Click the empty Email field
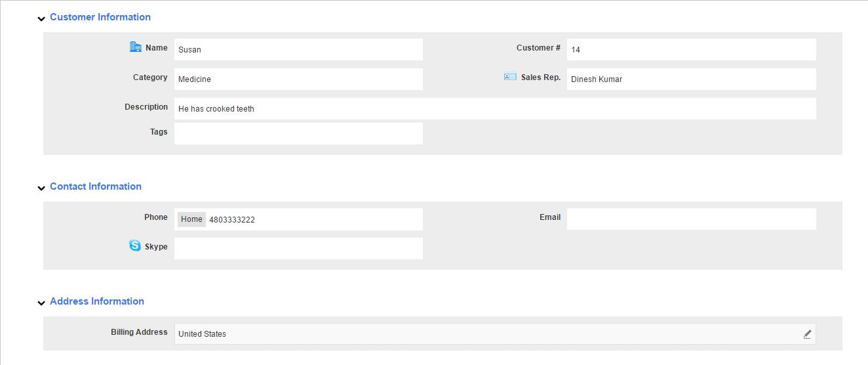868x365 pixels. click(x=691, y=219)
